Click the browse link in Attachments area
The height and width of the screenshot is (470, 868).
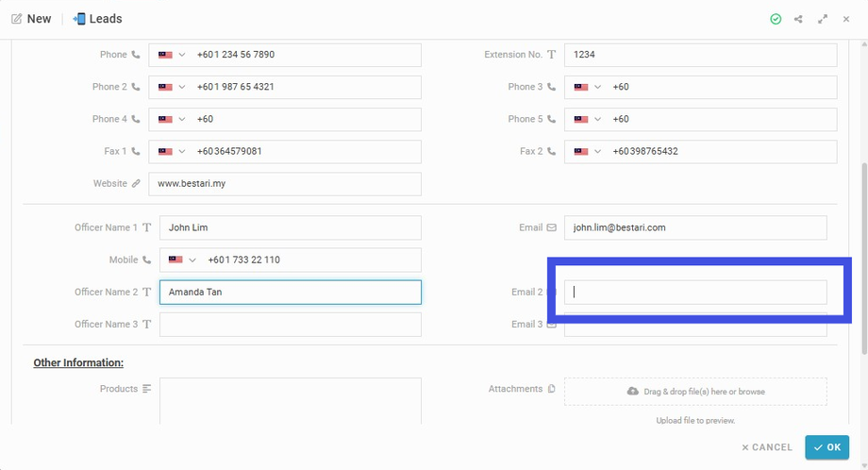point(752,392)
